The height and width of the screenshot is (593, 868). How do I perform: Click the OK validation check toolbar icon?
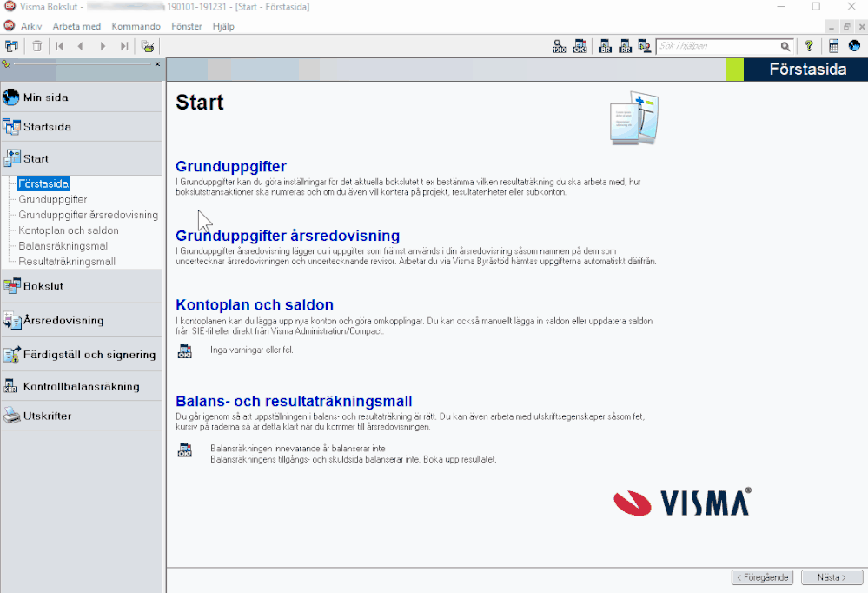[x=580, y=46]
